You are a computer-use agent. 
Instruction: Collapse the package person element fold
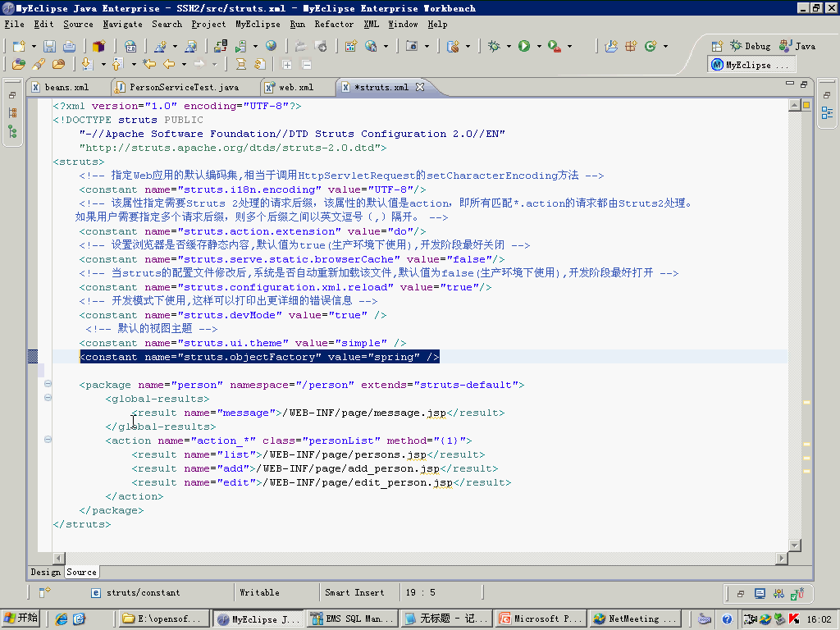point(48,384)
